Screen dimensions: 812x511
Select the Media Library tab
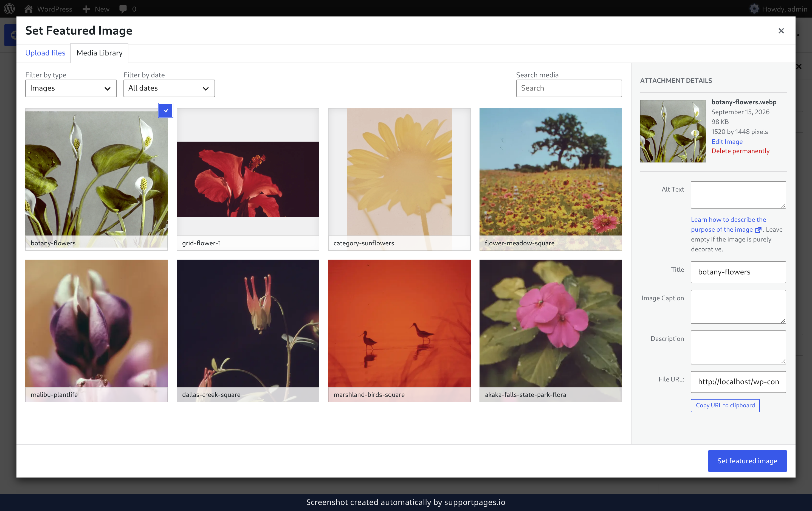[x=100, y=53]
